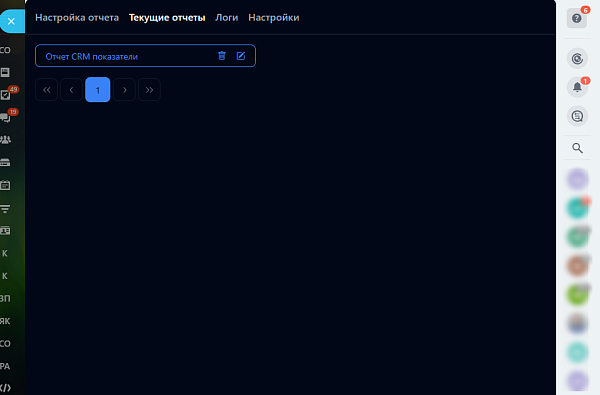Open the chat messages icon with badge 19
600x395 pixels.
point(5,118)
